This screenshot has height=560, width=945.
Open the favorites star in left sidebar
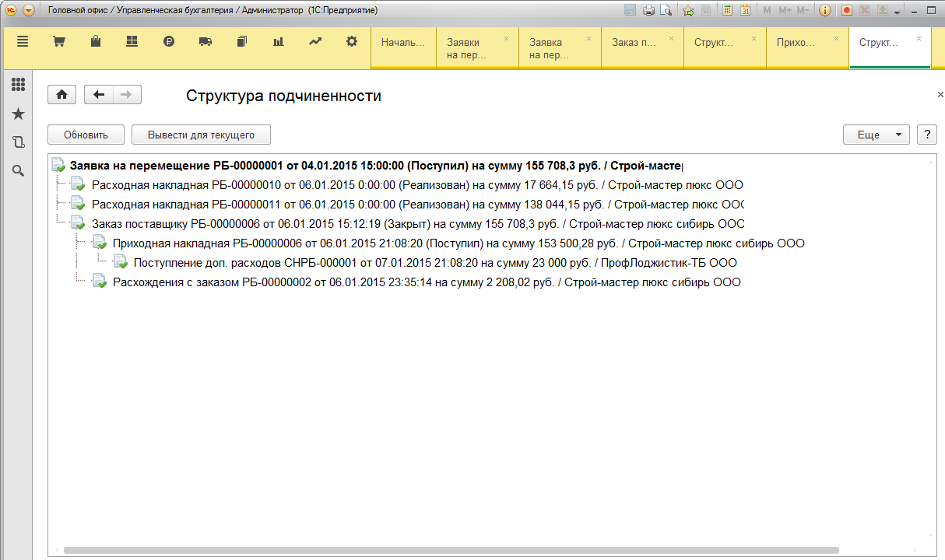coord(18,114)
